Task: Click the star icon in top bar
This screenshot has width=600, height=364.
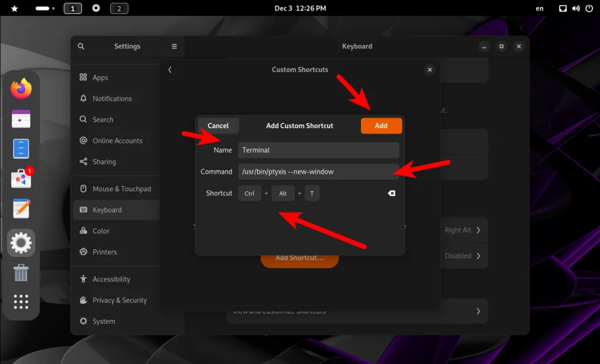Action: click(x=15, y=8)
